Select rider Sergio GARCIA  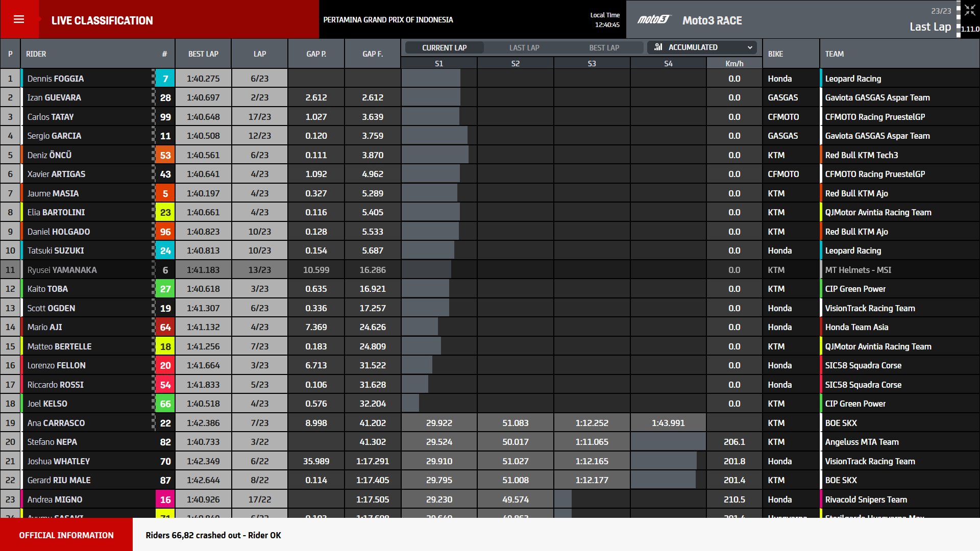pos(54,136)
